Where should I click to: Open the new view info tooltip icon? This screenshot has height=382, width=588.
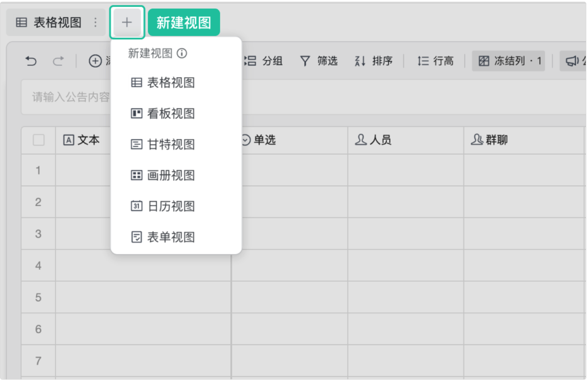(x=181, y=54)
